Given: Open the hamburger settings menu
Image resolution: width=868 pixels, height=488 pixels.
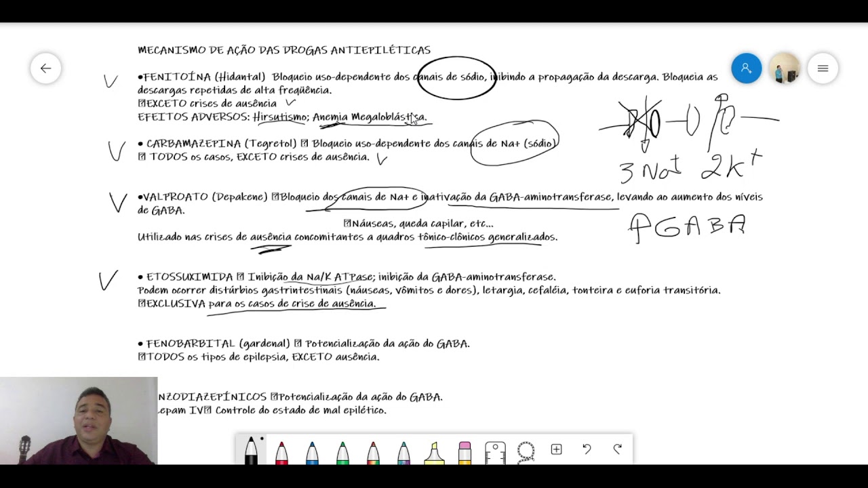Looking at the screenshot, I should 823,68.
